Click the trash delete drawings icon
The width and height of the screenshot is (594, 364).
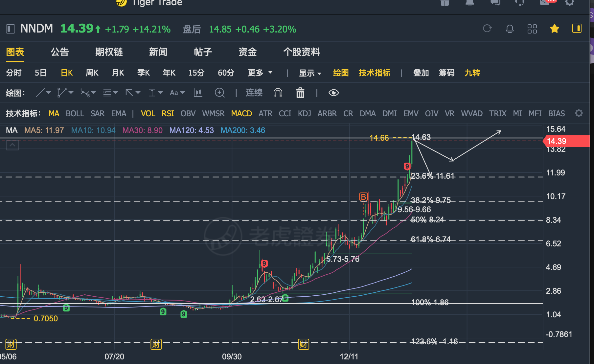coord(300,93)
